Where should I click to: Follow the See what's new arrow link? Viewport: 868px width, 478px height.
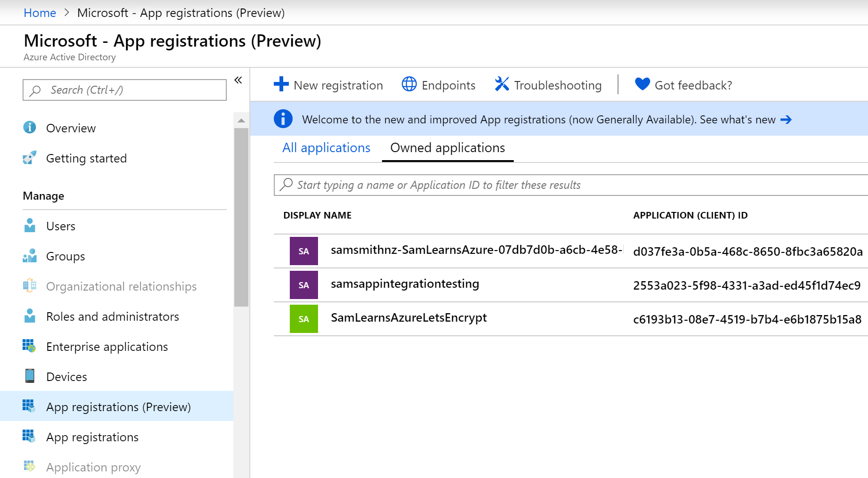pyautogui.click(x=786, y=120)
